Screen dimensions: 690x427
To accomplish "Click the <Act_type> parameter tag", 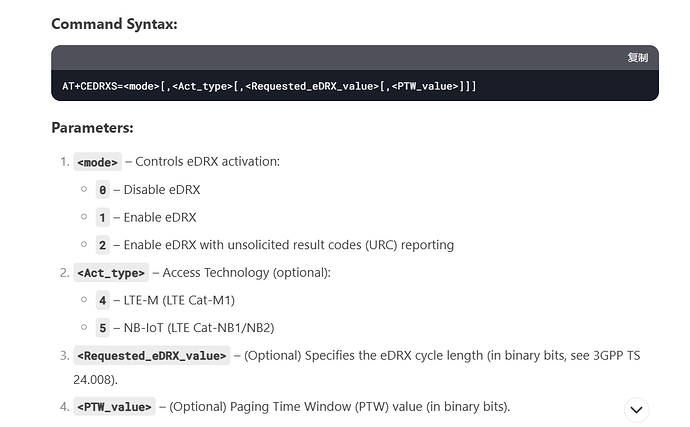I will pyautogui.click(x=111, y=273).
